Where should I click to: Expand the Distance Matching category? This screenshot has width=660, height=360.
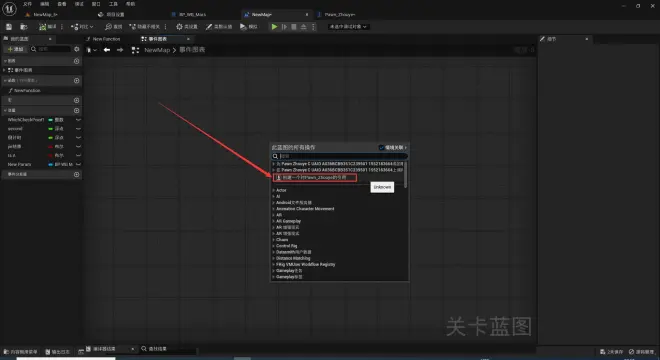tap(273, 258)
